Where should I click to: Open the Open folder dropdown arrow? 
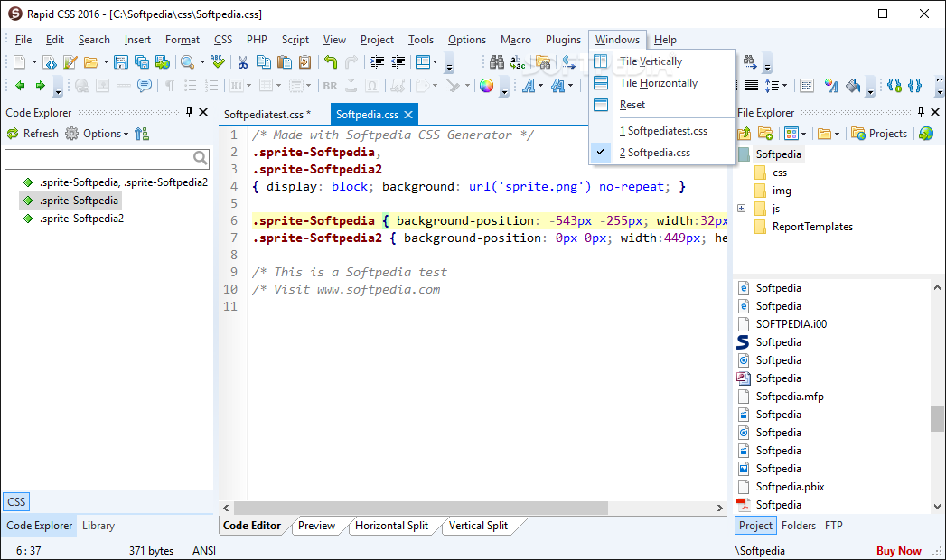pos(106,62)
